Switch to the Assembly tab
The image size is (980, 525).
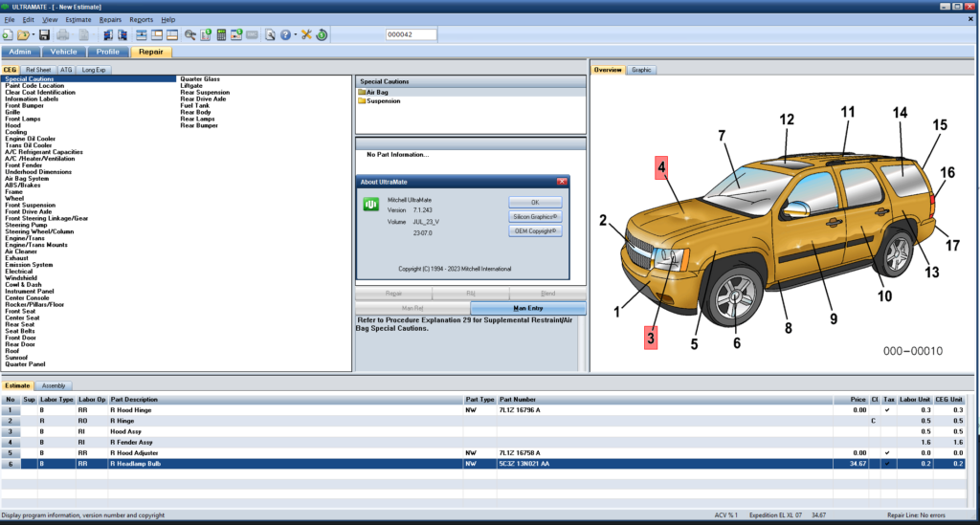(54, 385)
